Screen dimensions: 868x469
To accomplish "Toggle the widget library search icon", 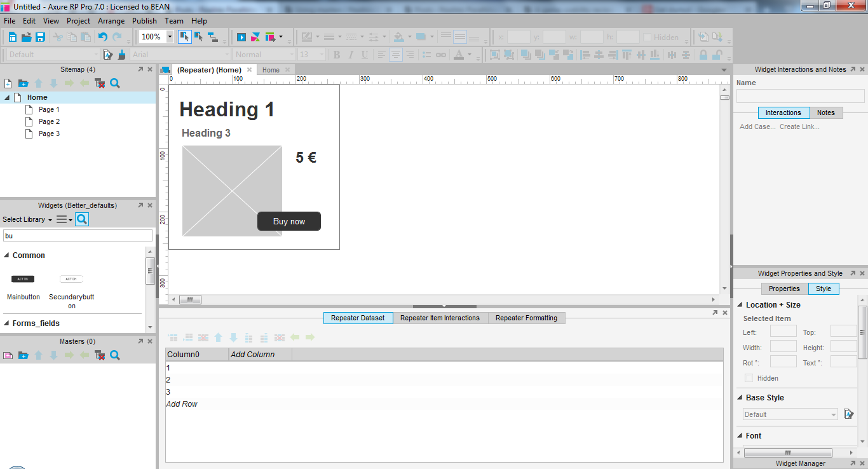I will [x=82, y=219].
